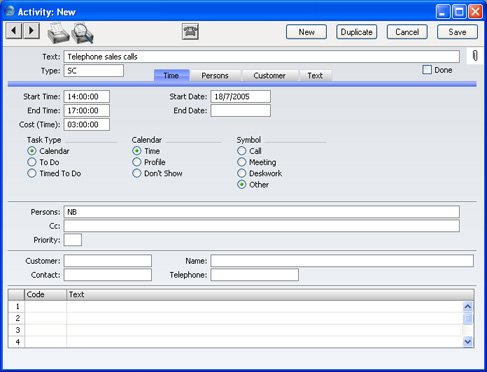Close the Activity window
This screenshot has width=487, height=372.
(x=475, y=12)
